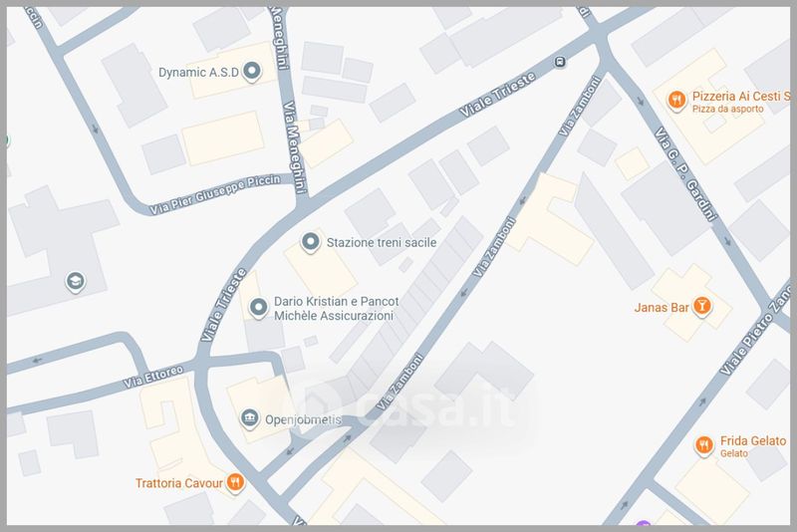The image size is (797, 532).
Task: Select the Trattoria Cavour restaurant pin
Action: 235,482
